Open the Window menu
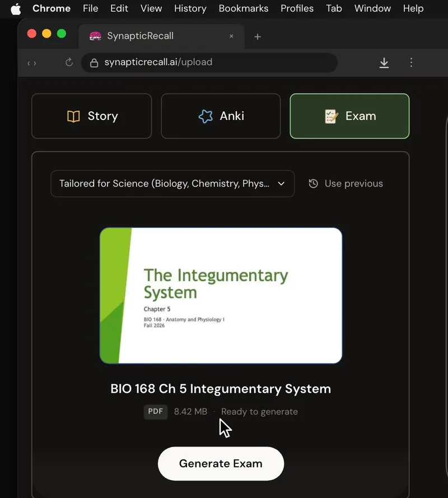The height and width of the screenshot is (498, 448). (x=372, y=8)
